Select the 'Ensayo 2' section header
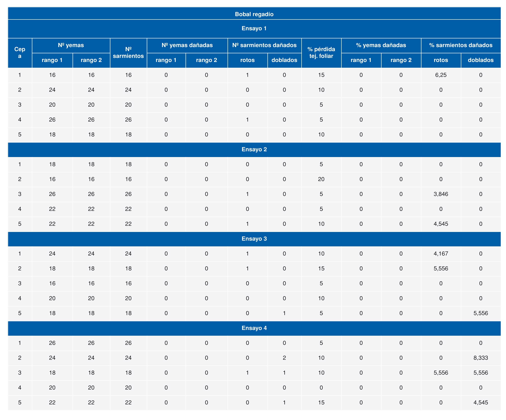This screenshot has height=420, width=506. tap(254, 149)
